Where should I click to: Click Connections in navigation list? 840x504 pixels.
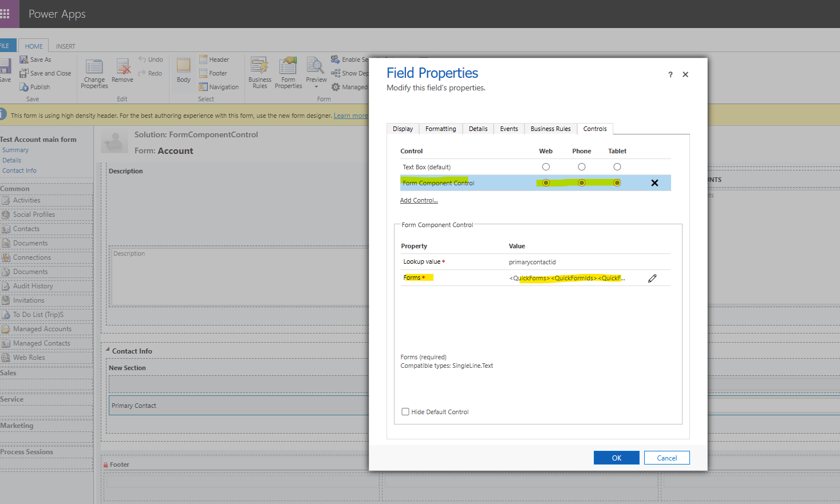pyautogui.click(x=32, y=257)
